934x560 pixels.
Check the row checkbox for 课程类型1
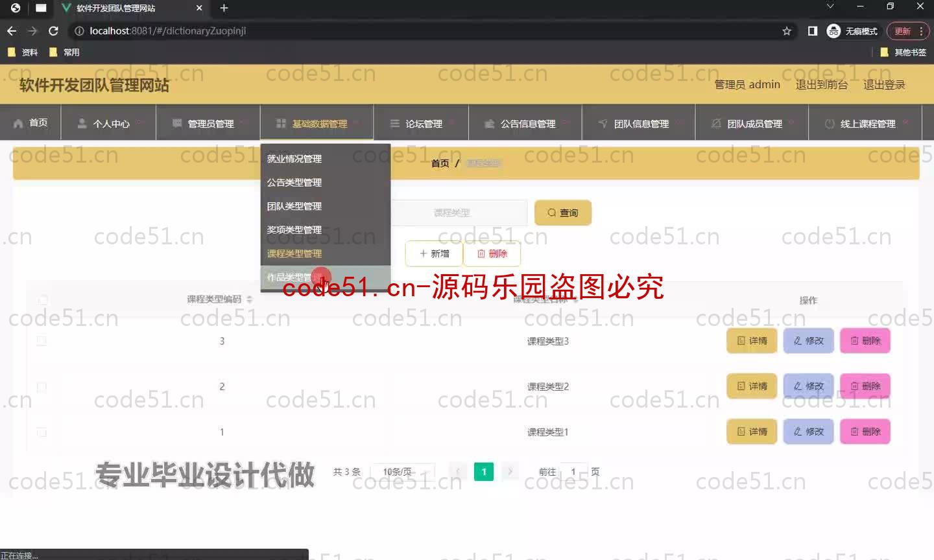coord(42,432)
